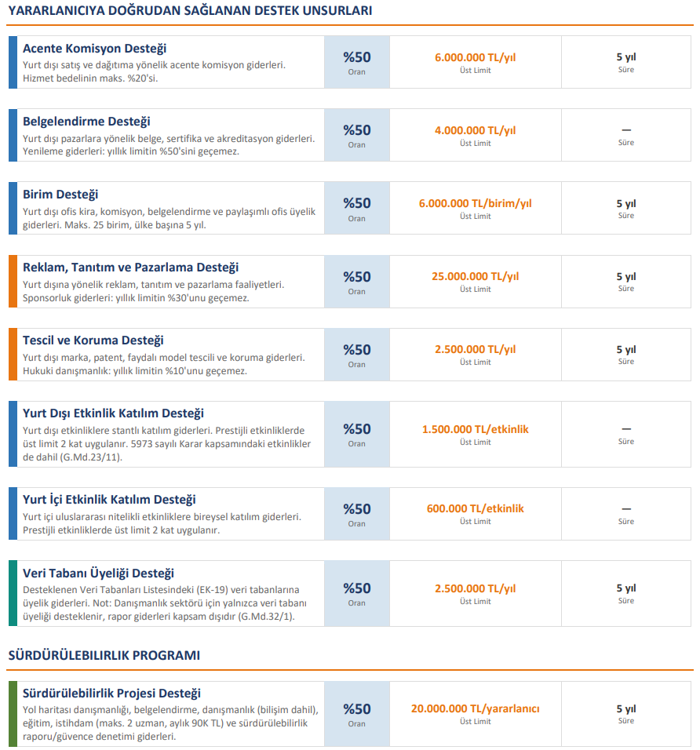This screenshot has width=700, height=750.
Task: Select the Veri Tabanı Üyeliği Desteği title
Action: [x=98, y=573]
